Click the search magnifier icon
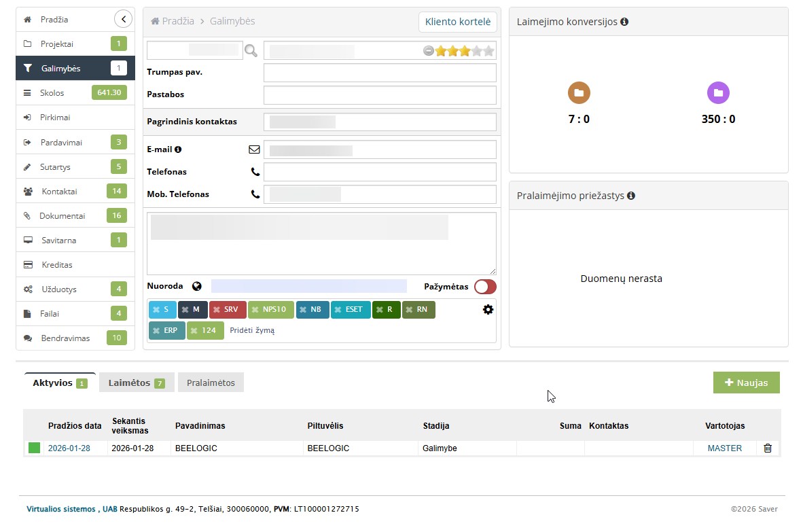This screenshot has width=803, height=532. pyautogui.click(x=251, y=50)
